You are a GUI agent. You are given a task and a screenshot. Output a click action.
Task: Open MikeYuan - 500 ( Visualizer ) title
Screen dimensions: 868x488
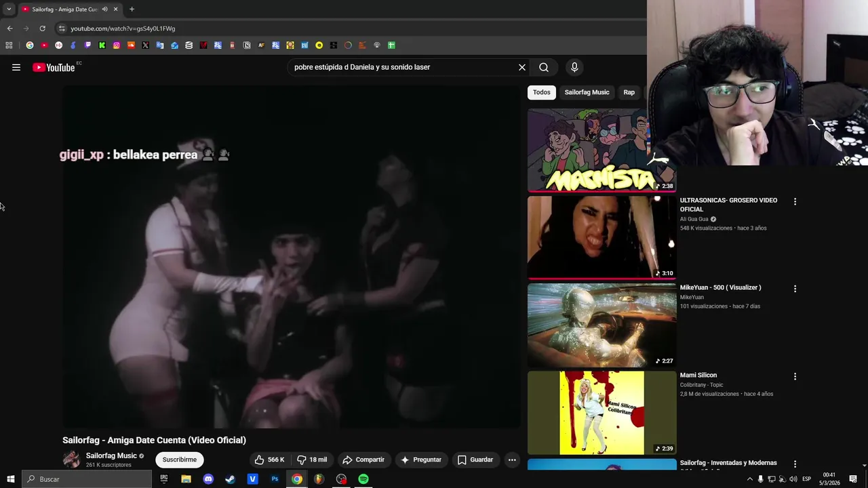(x=720, y=287)
